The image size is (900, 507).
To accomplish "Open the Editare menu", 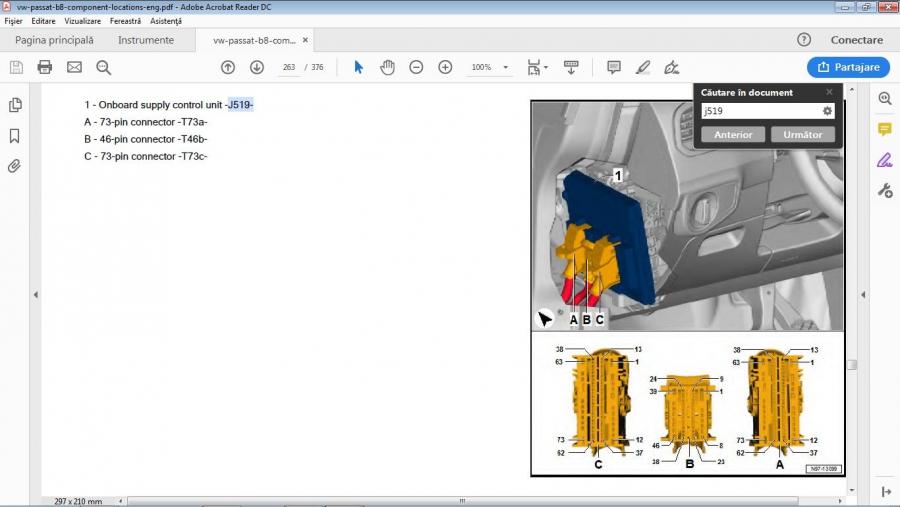I will (x=43, y=21).
